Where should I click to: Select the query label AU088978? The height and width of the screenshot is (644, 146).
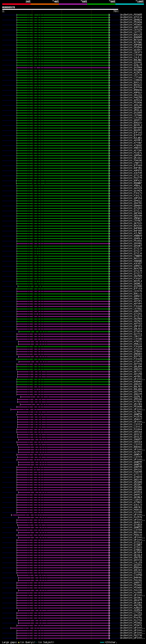pos(8,8)
